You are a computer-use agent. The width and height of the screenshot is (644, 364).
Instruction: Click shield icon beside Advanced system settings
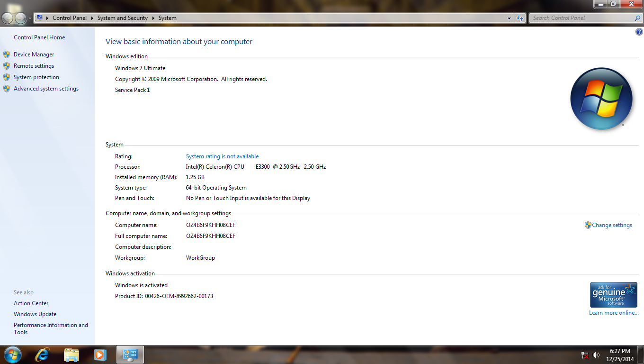(7, 89)
